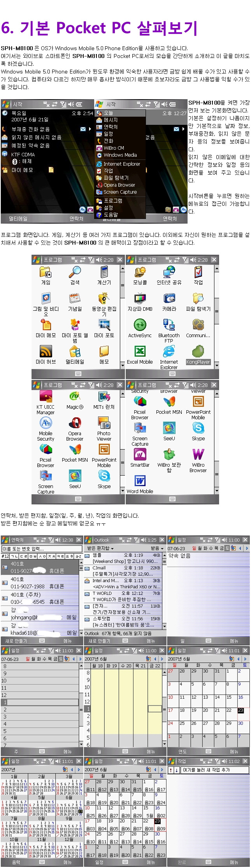Select the 401호 (주차) contact
The width and height of the screenshot is (251, 868).
click(x=40, y=598)
